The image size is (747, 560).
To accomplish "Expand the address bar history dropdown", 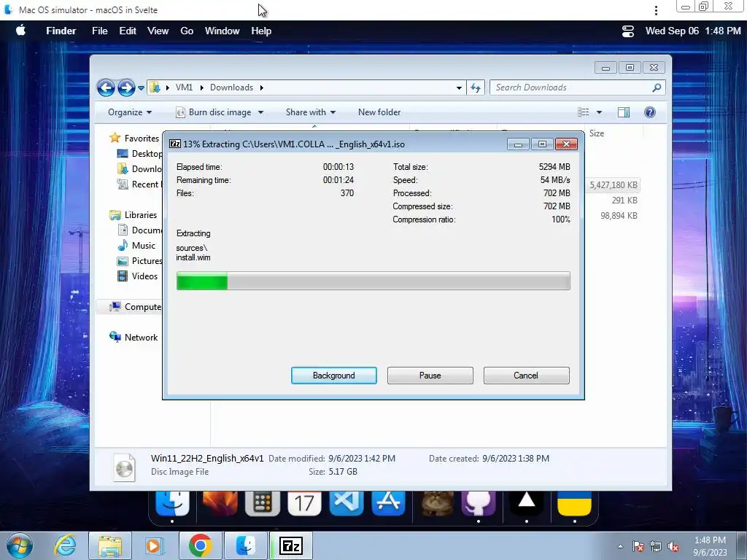I will (459, 88).
